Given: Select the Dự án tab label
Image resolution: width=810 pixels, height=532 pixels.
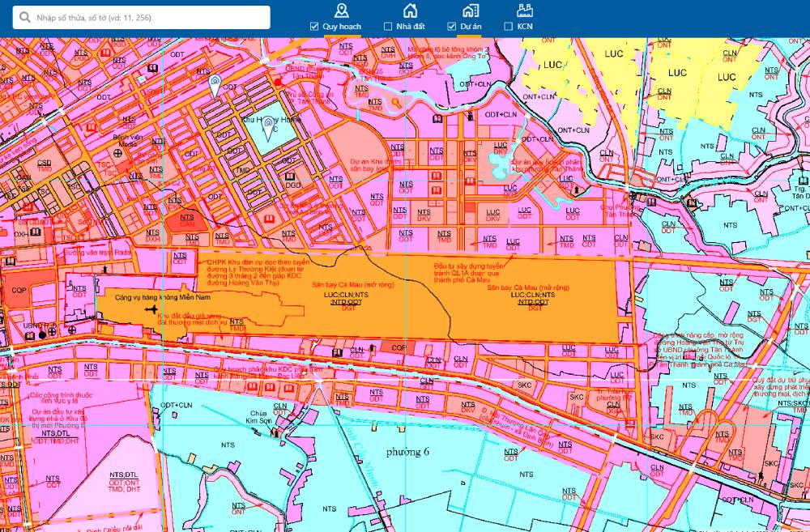Looking at the screenshot, I should click(x=471, y=27).
